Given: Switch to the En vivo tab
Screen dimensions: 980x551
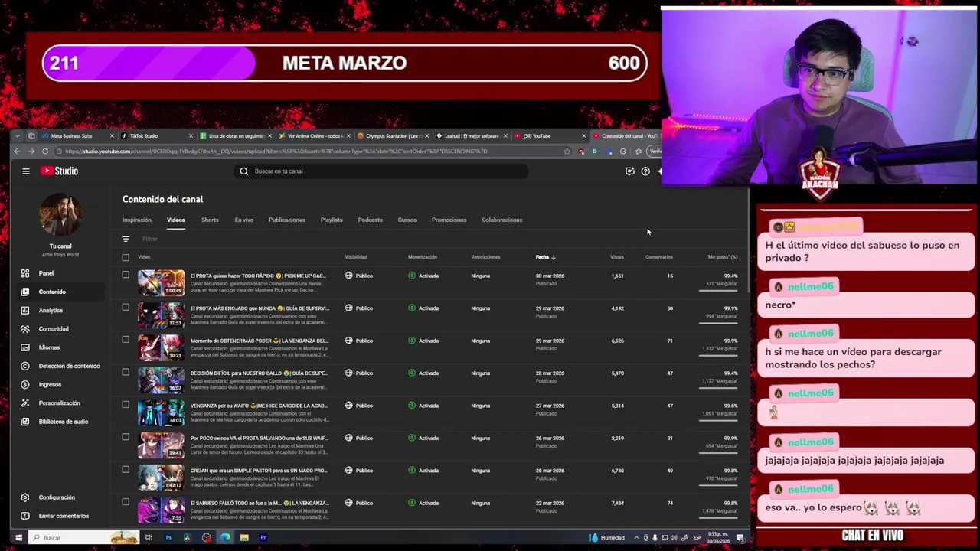Looking at the screenshot, I should click(x=243, y=220).
